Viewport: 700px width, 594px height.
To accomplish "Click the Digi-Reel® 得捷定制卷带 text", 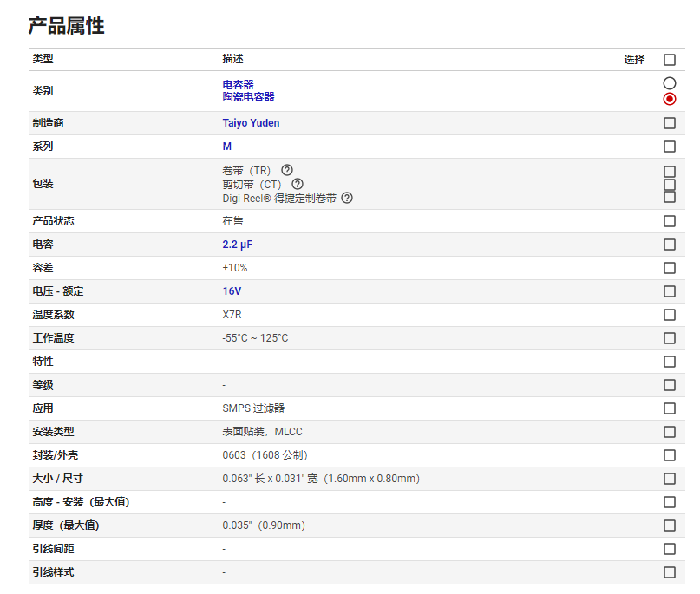I will pos(279,199).
